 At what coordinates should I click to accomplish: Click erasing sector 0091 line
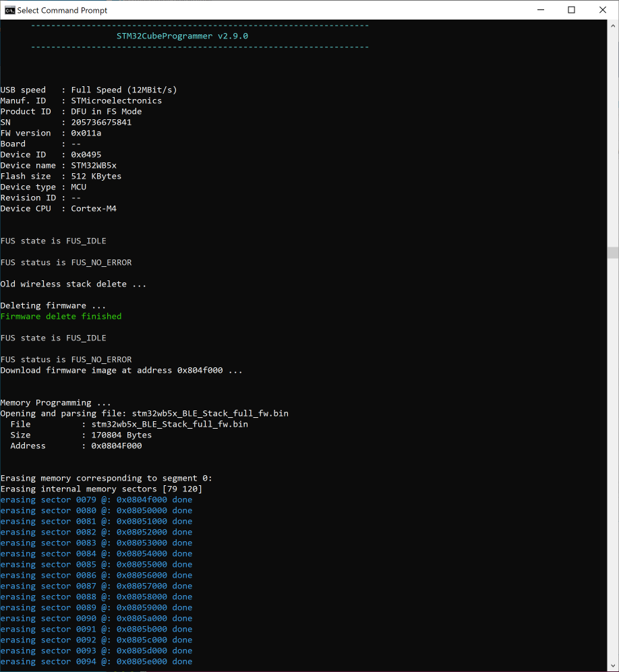coord(96,629)
